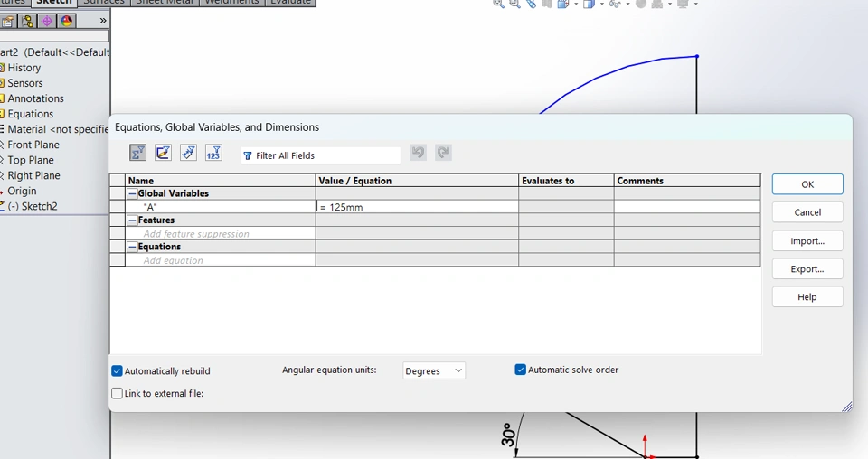This screenshot has width=868, height=459.
Task: Open the ConfigurationManager tab icon
Action: click(27, 21)
